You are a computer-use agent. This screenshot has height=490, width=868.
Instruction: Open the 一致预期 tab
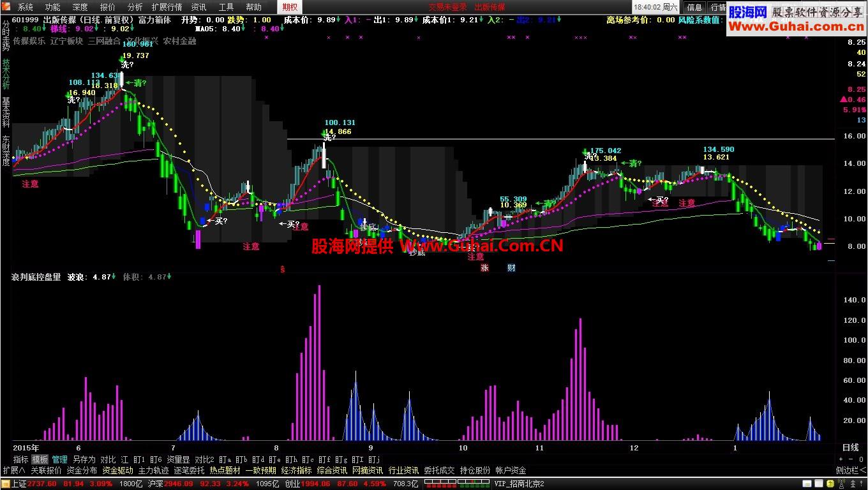pyautogui.click(x=260, y=470)
